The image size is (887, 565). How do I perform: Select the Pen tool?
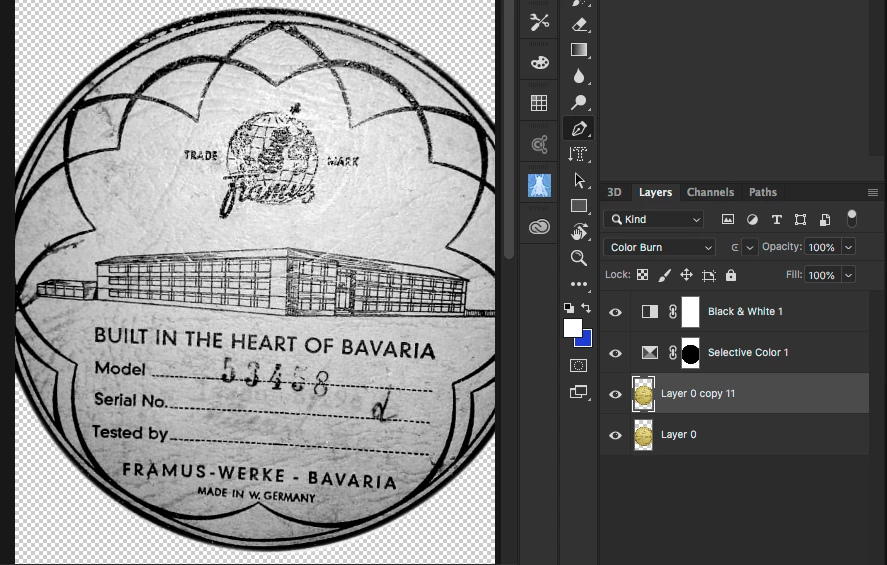(x=579, y=128)
